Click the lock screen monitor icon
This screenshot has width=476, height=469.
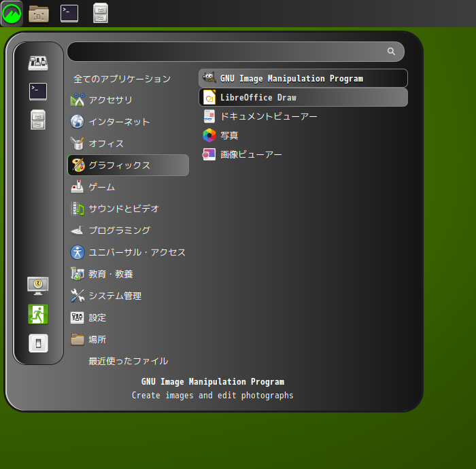tap(37, 285)
